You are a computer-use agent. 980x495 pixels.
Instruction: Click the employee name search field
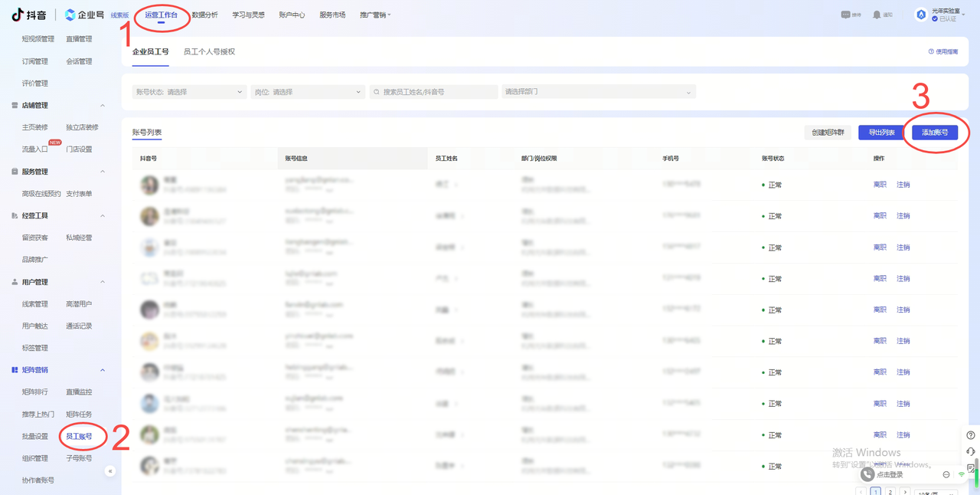(x=433, y=92)
